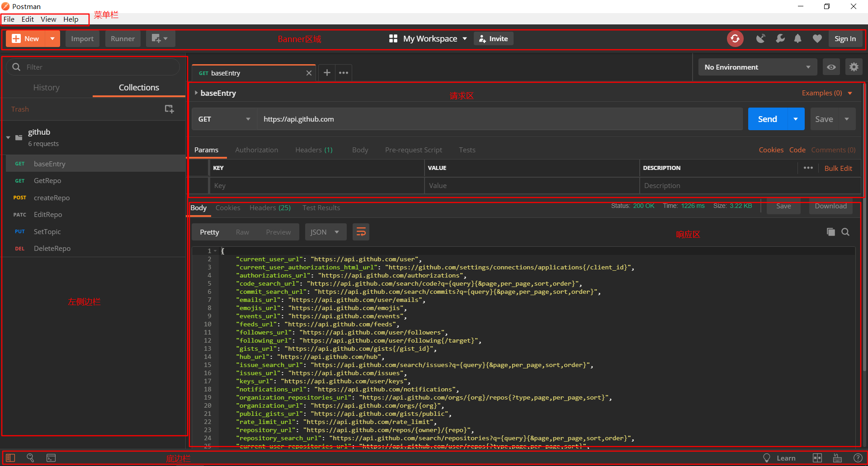This screenshot has width=868, height=466.
Task: Expand the Examples (0) dropdown
Action: [x=850, y=93]
